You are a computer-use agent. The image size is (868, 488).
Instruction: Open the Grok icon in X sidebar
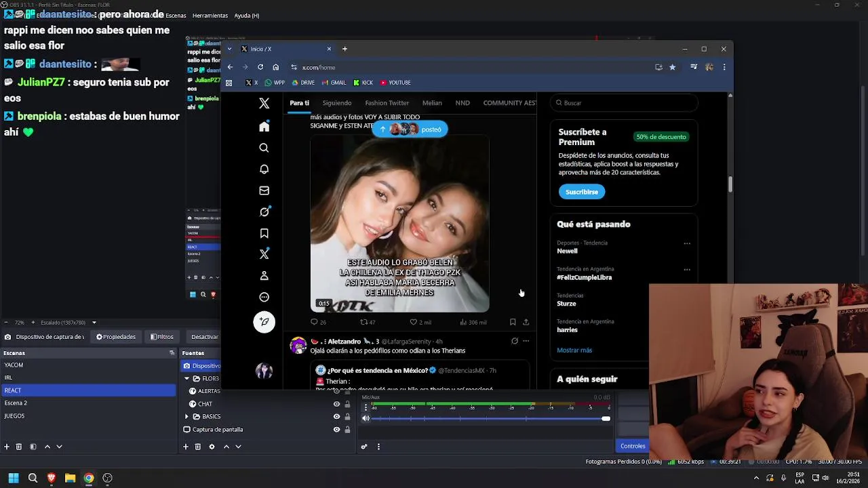(x=264, y=211)
